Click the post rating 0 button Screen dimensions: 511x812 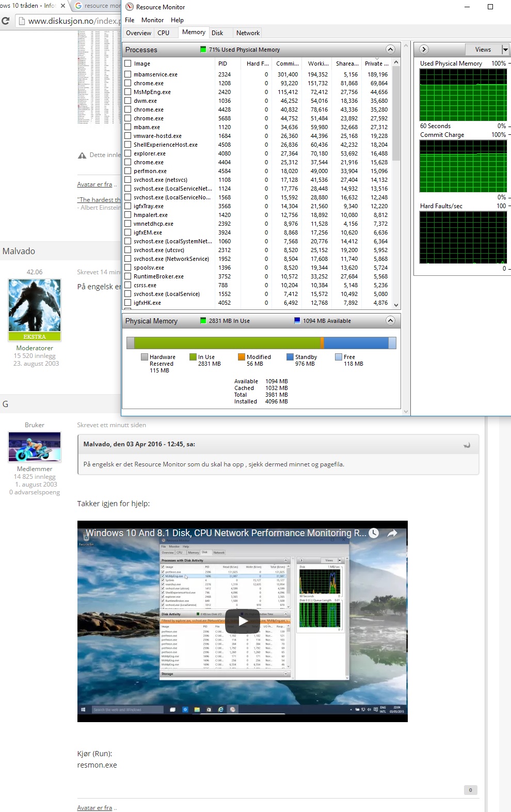click(x=470, y=790)
